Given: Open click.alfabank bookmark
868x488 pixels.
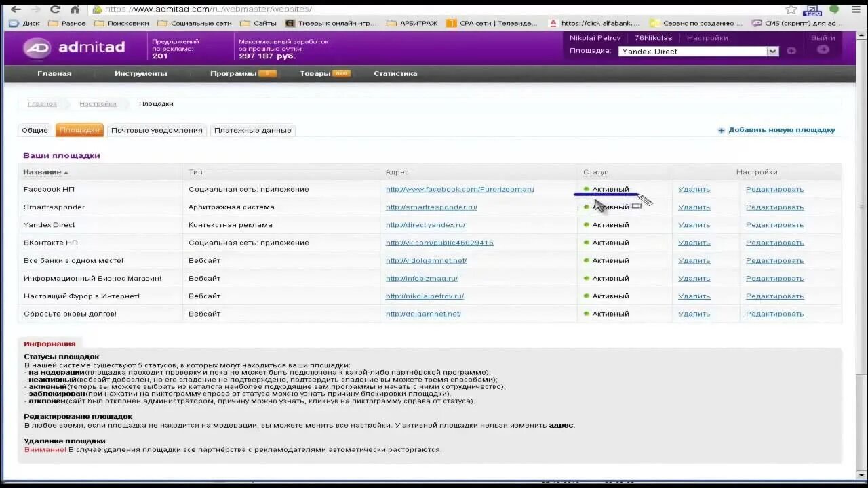Looking at the screenshot, I should click(x=594, y=23).
